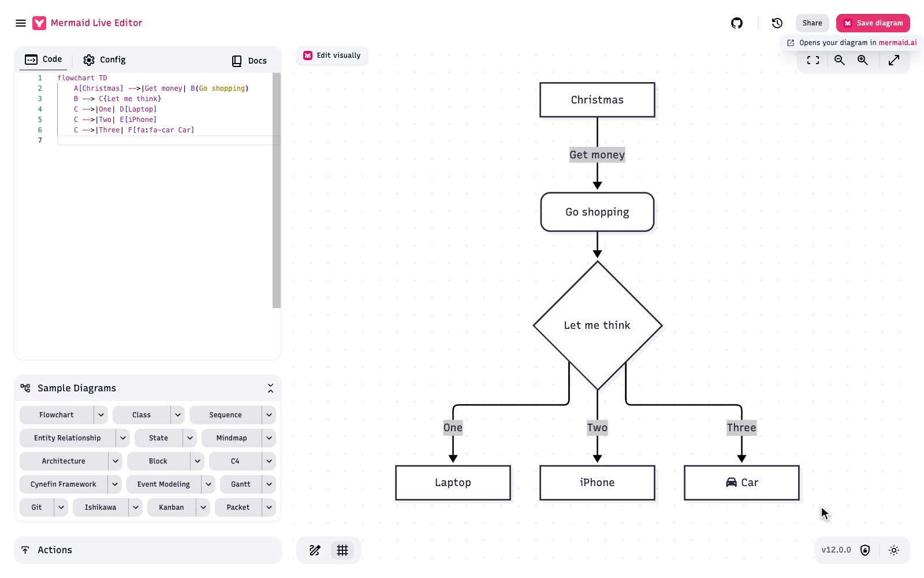Viewport: 924px width, 578px height.
Task: Open the Class sample dropdown arrow
Action: click(178, 415)
